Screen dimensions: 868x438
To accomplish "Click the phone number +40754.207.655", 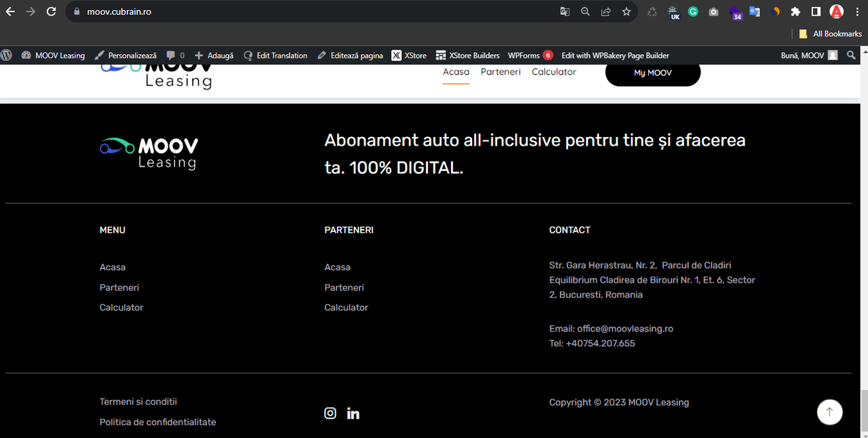I will click(600, 344).
